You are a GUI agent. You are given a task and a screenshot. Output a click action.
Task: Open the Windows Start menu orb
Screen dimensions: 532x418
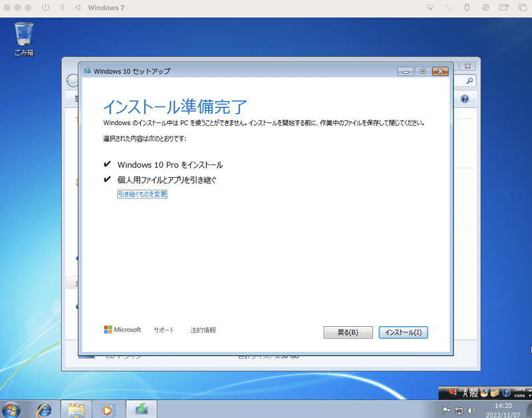click(11, 409)
